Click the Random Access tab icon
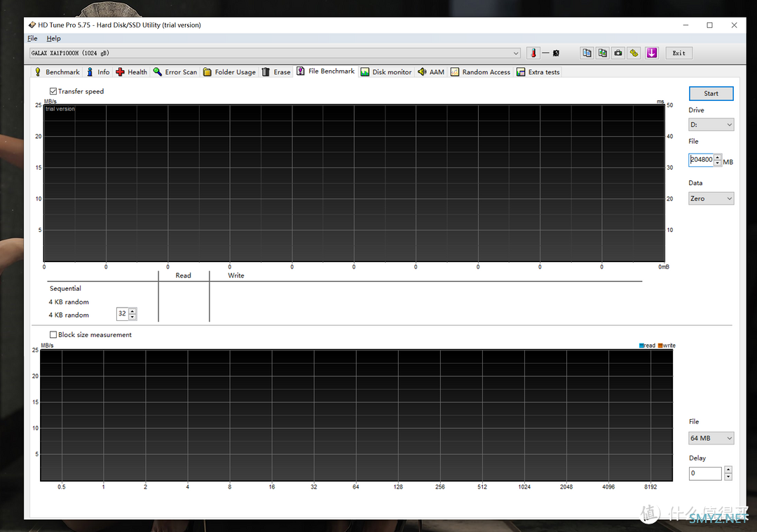 (455, 72)
